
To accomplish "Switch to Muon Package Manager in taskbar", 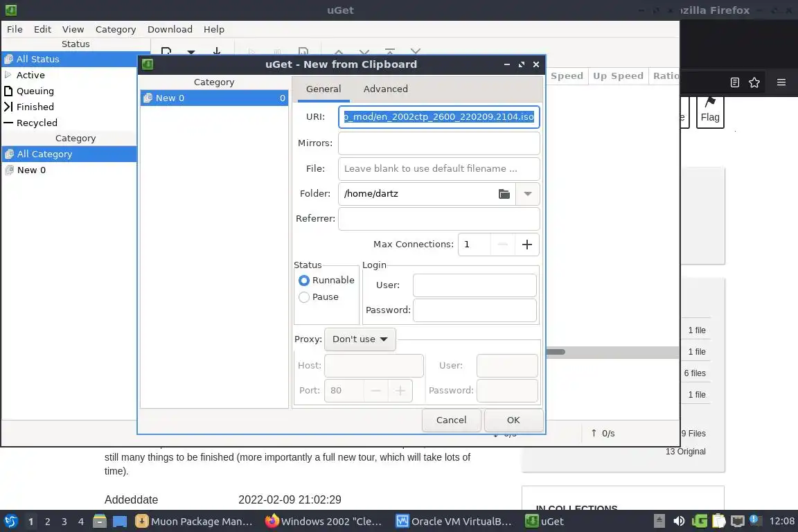I will pyautogui.click(x=194, y=522).
